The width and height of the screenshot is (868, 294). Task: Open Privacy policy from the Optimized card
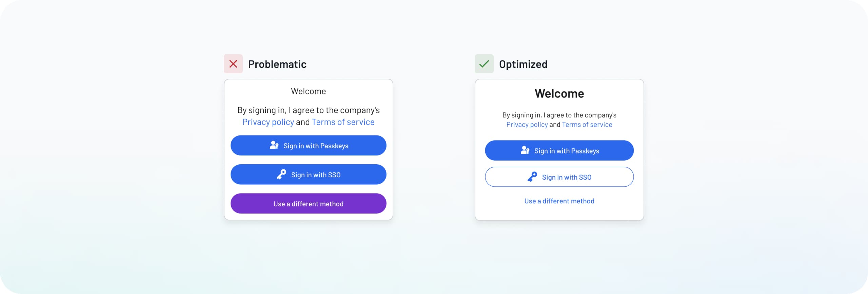pos(527,124)
